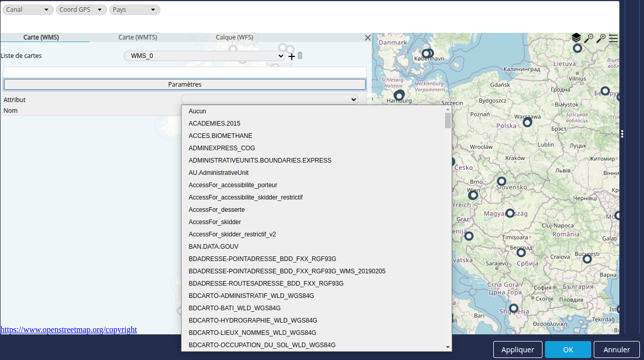The height and width of the screenshot is (360, 644).
Task: Collapse the Attribut dropdown
Action: pos(270,99)
